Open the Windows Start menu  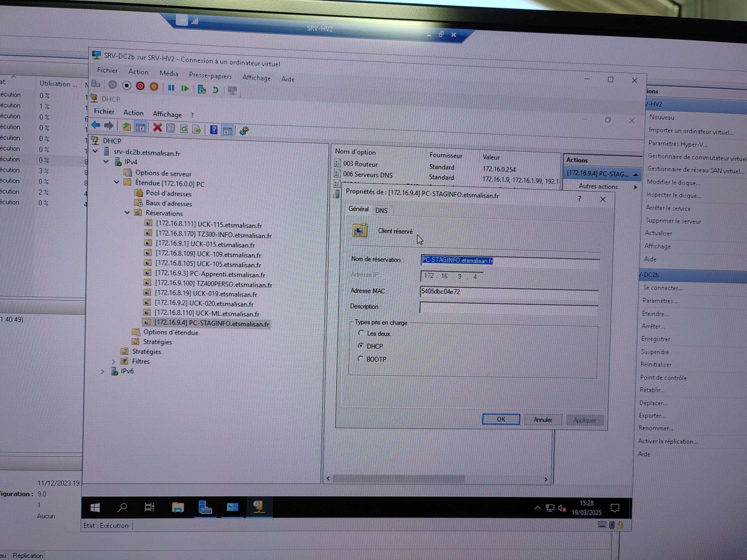point(95,507)
